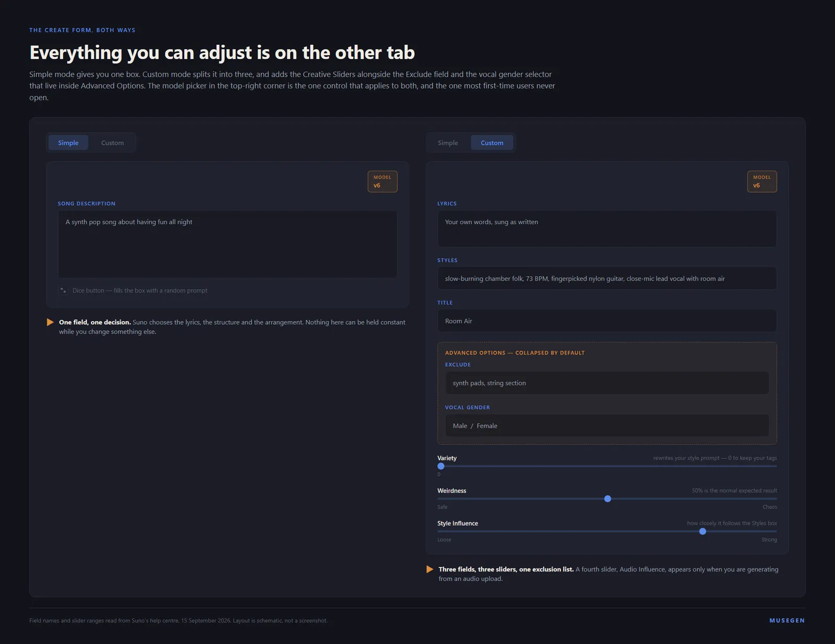
Task: Click the Title field with Room Air
Action: [607, 321]
